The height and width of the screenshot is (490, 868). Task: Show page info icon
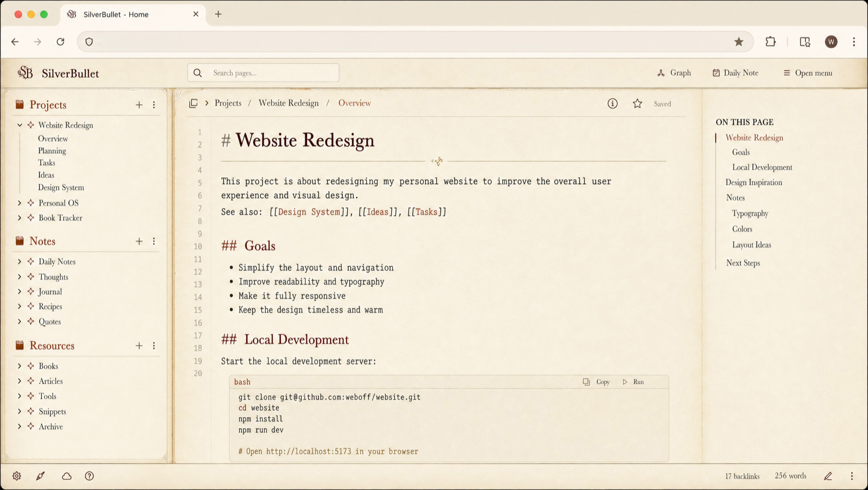(612, 104)
